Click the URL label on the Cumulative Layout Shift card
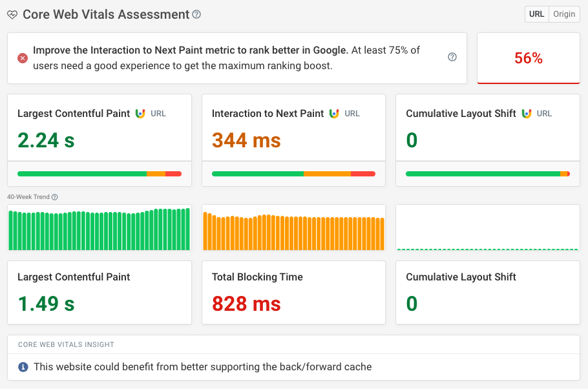This screenshot has height=389, width=588. tap(545, 113)
